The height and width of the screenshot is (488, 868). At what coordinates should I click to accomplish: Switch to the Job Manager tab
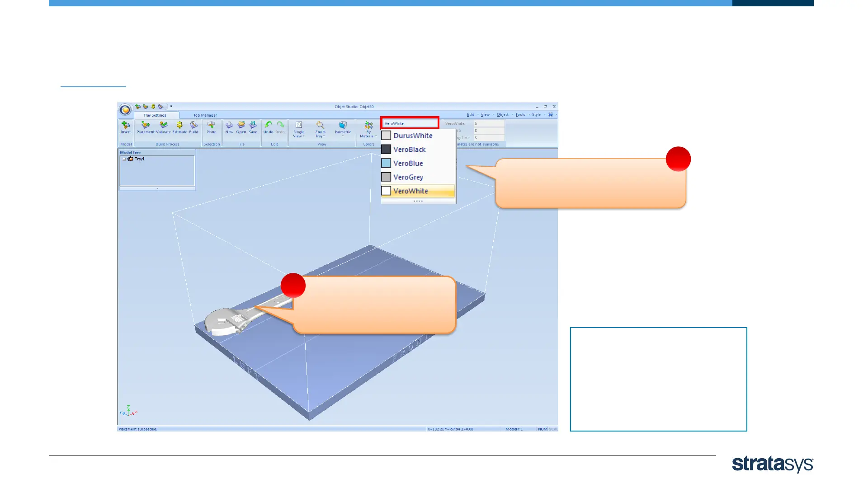[x=205, y=115]
